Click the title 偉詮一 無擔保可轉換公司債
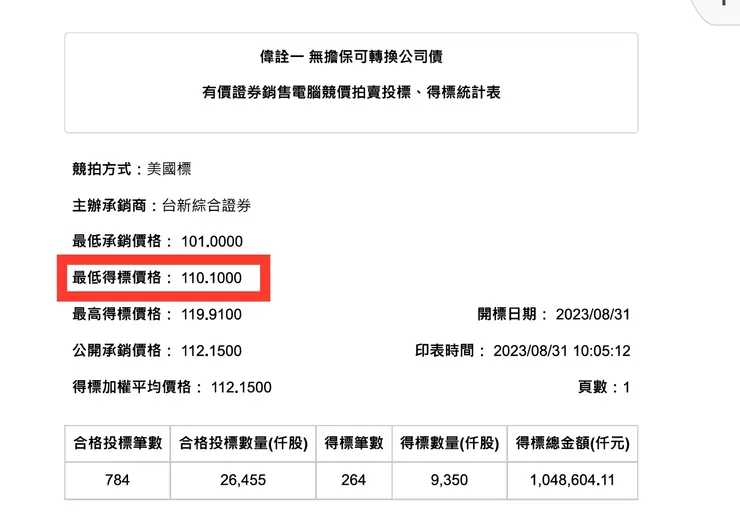The width and height of the screenshot is (740, 528). pyautogui.click(x=351, y=57)
